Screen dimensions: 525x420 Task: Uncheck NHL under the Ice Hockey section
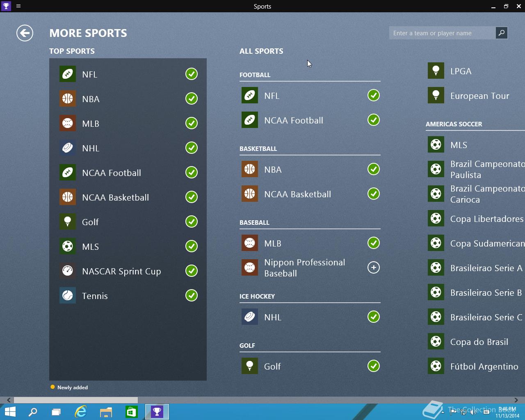click(374, 317)
